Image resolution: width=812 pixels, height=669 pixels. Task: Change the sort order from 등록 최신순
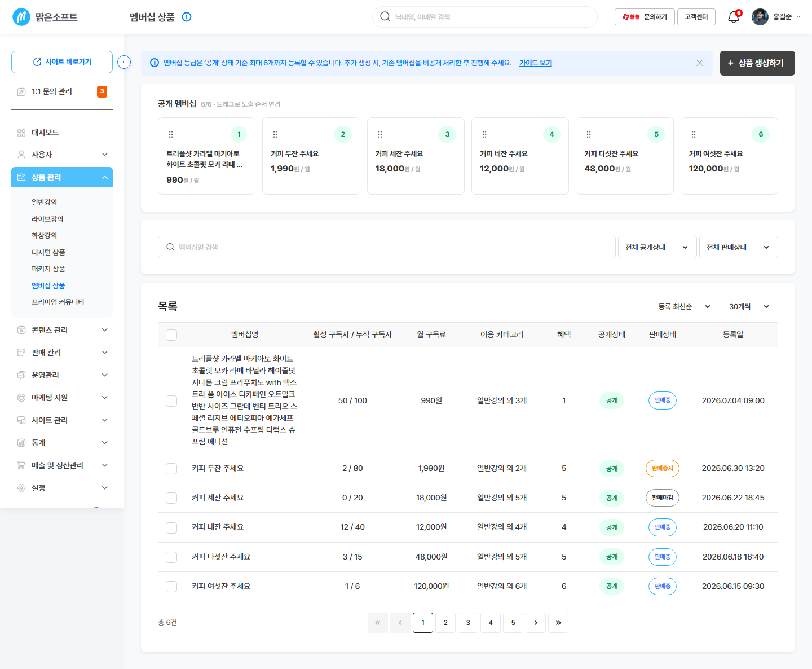(x=684, y=306)
